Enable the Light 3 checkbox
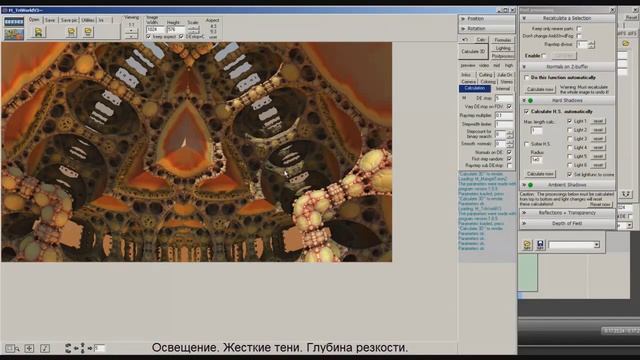The image size is (640, 360). 570,139
